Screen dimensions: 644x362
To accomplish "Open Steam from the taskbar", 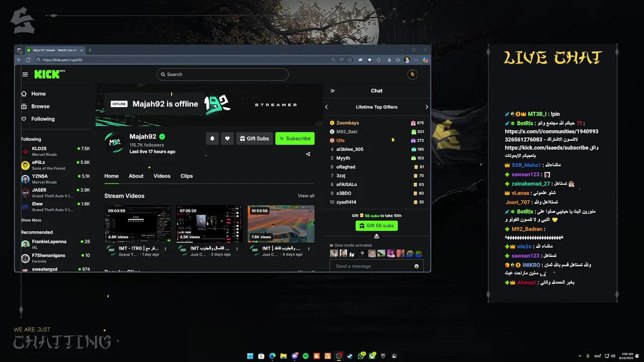I will tap(350, 356).
